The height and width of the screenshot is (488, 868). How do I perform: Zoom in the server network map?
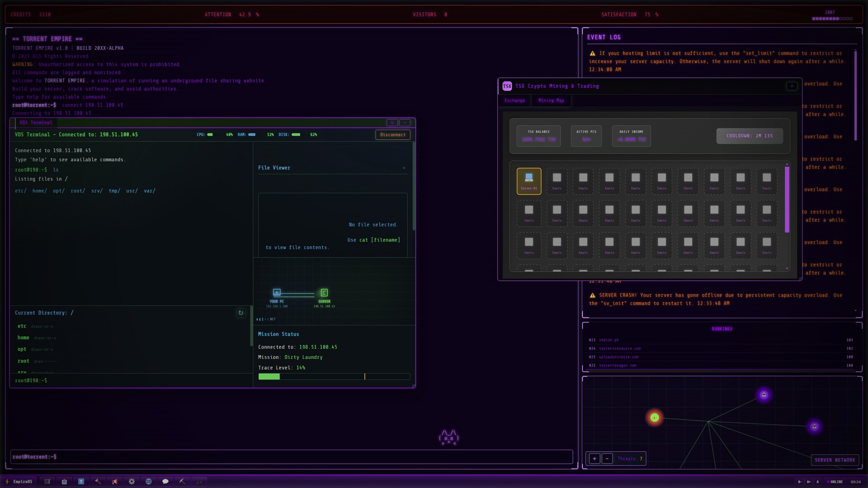pyautogui.click(x=594, y=459)
